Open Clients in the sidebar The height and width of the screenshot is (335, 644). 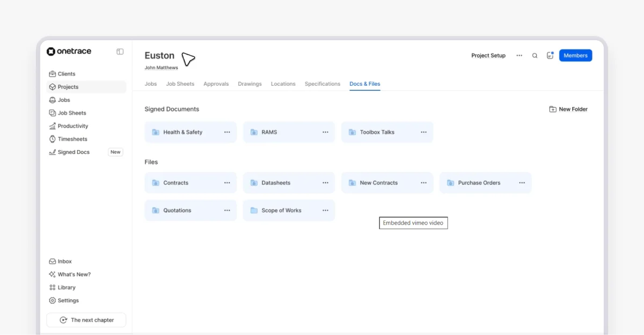tap(86, 74)
